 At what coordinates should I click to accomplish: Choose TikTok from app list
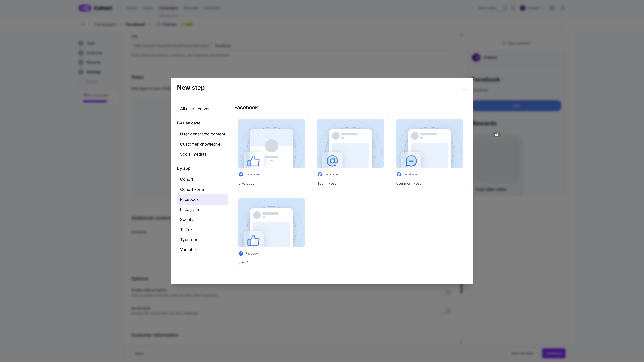[x=186, y=230]
